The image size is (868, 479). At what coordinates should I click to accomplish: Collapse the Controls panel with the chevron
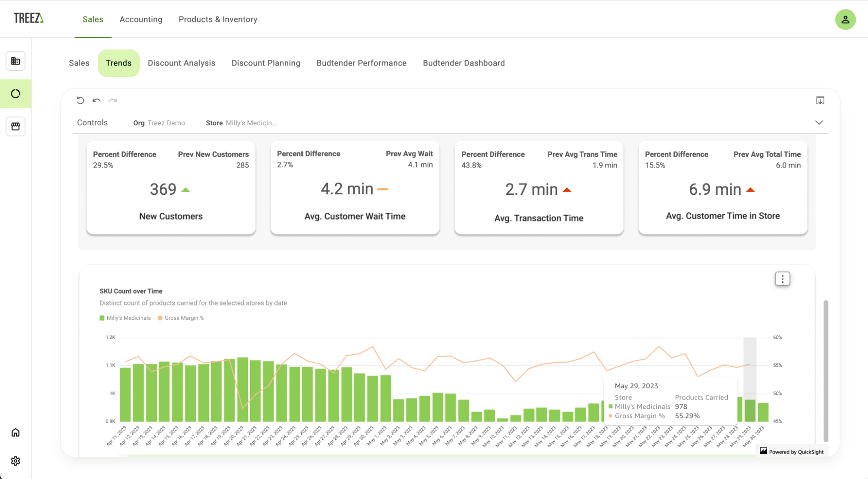[x=819, y=122]
